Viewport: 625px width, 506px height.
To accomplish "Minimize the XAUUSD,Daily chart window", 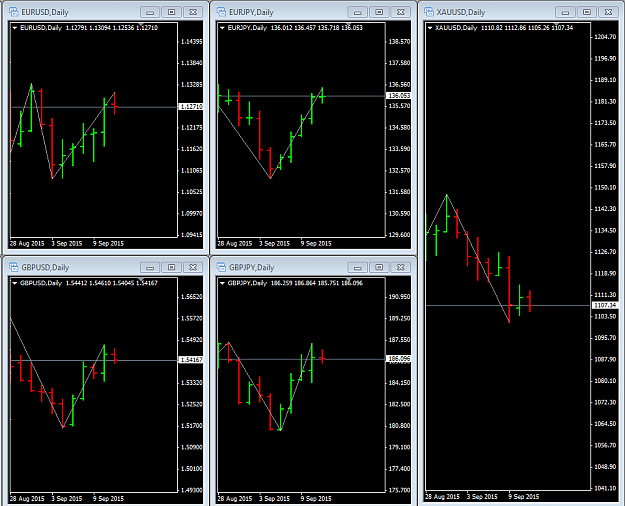I will (x=565, y=12).
